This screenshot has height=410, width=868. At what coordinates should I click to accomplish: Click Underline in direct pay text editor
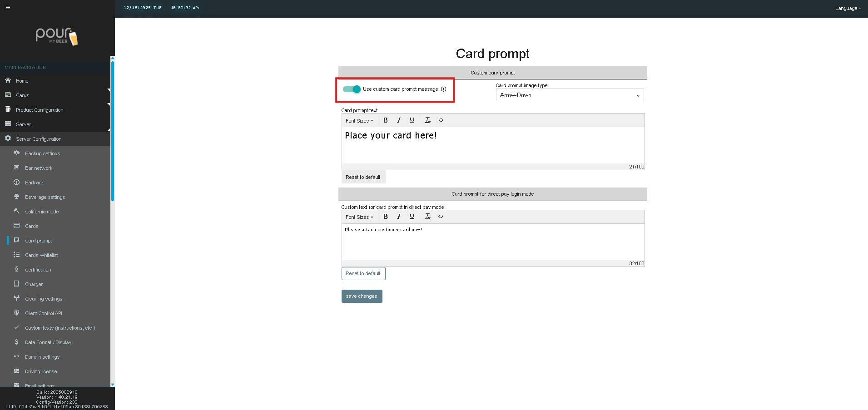pos(412,217)
